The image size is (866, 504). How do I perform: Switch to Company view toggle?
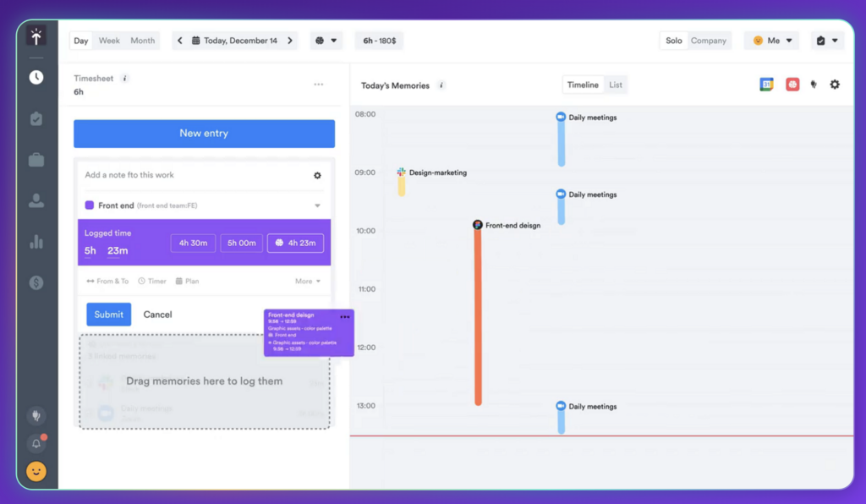click(709, 41)
